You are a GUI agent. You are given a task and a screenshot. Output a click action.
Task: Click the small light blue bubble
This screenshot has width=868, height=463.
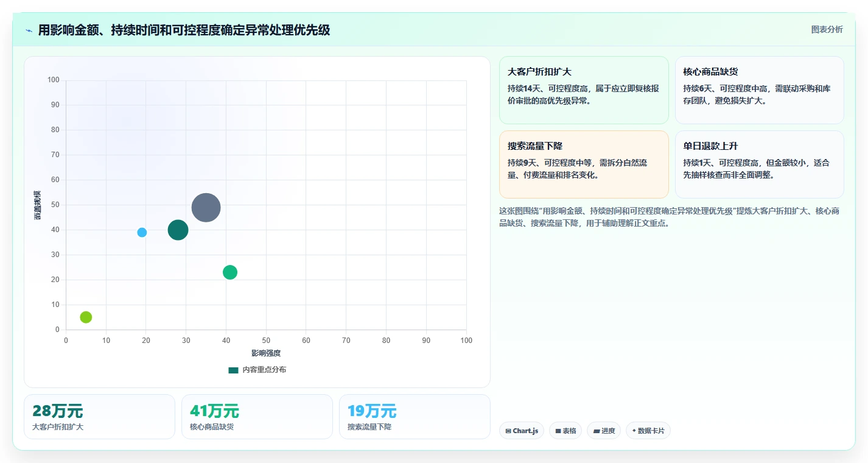click(142, 232)
